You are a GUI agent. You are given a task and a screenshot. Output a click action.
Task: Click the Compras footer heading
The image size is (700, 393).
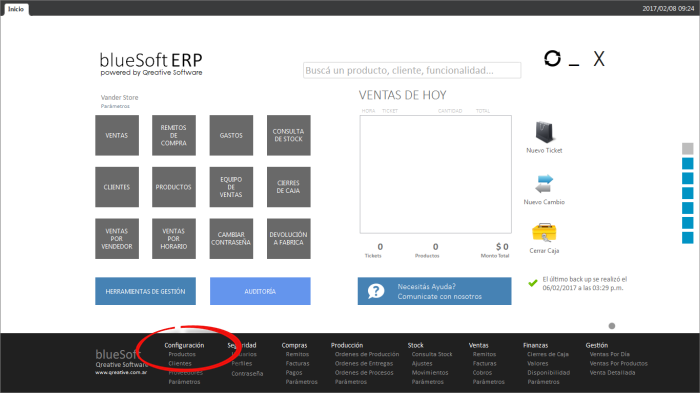[x=294, y=345]
